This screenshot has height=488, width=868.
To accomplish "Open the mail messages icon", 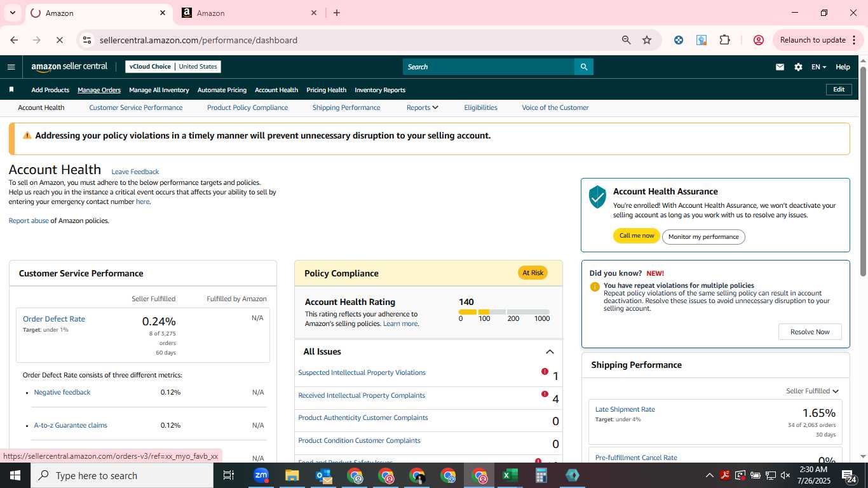I will coord(780,67).
